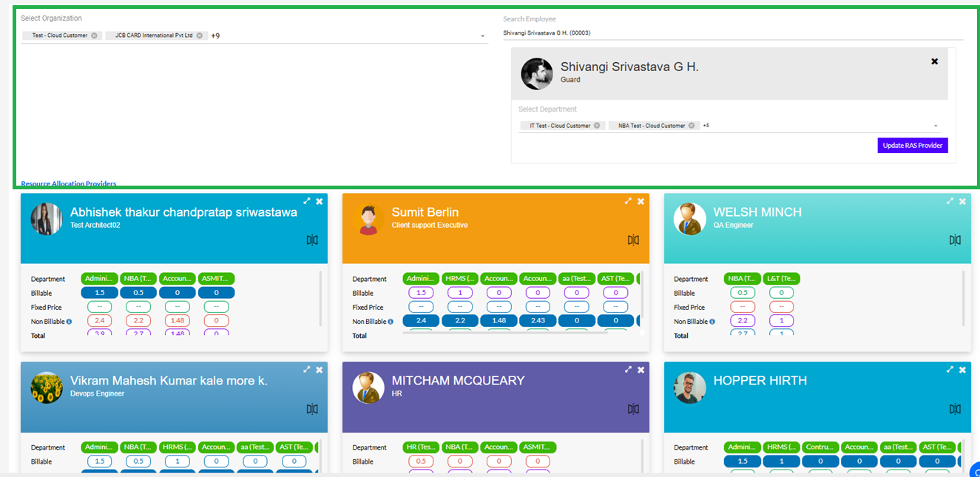Show the +9 more selected organizations
Screen dimensions: 980x477
[x=215, y=35]
